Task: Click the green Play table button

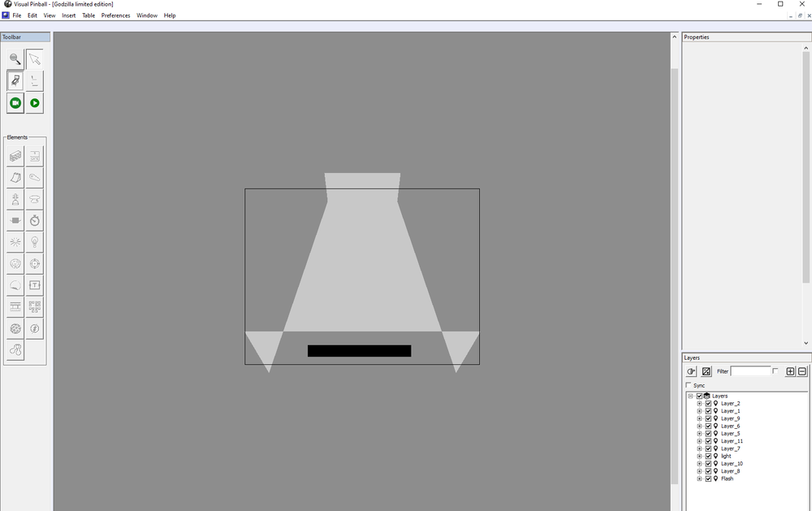Action: click(35, 103)
